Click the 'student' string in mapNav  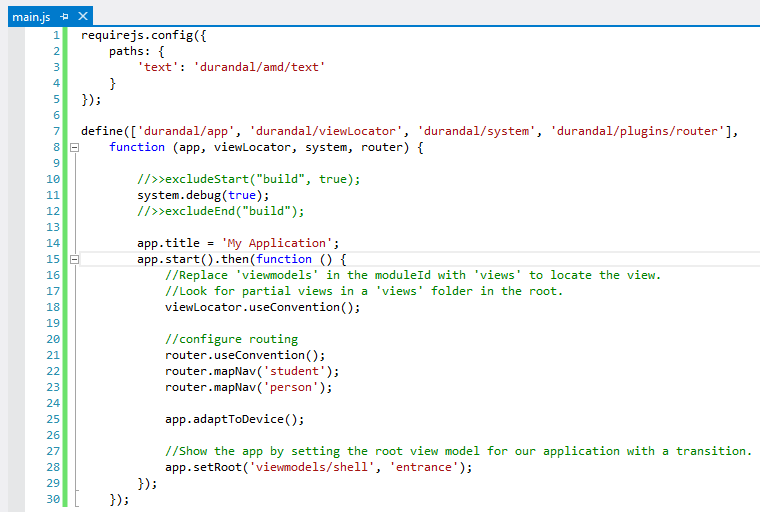point(294,371)
